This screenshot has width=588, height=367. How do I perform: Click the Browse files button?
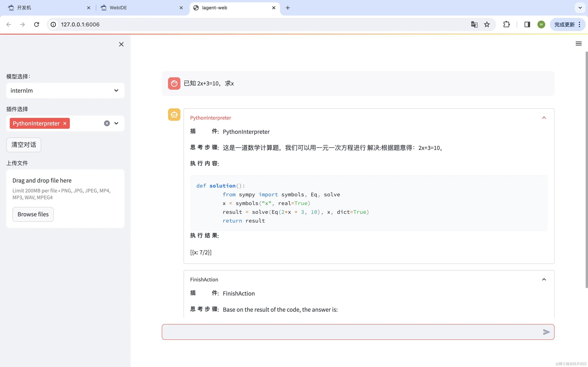point(33,214)
